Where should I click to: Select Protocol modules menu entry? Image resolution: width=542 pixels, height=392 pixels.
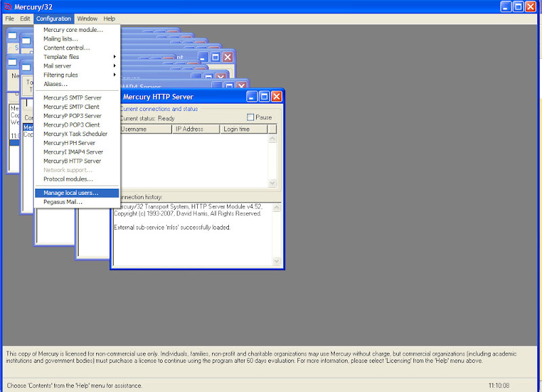77,179
